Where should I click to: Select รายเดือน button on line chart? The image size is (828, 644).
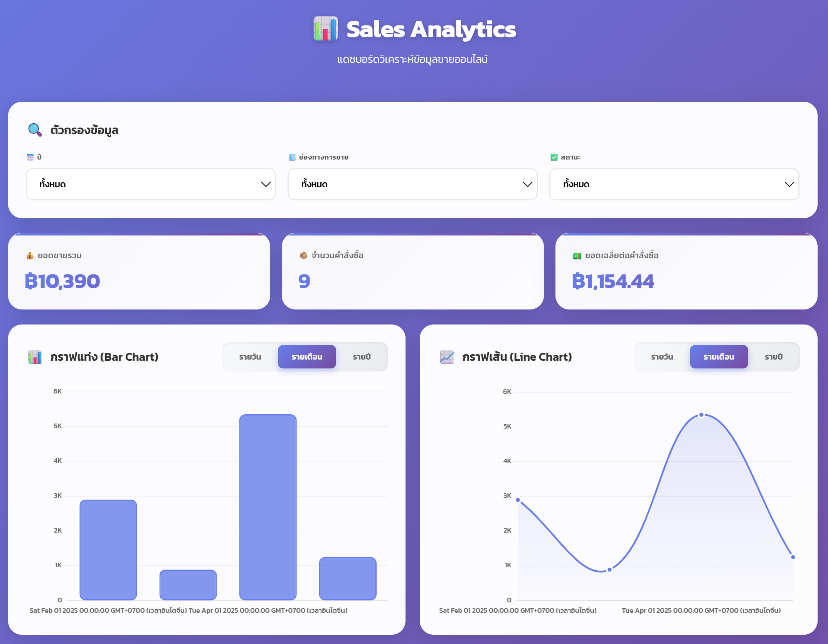point(719,357)
